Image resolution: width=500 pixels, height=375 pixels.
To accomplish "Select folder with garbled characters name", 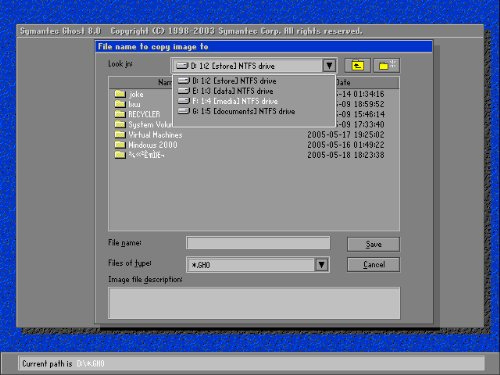I will (x=139, y=155).
